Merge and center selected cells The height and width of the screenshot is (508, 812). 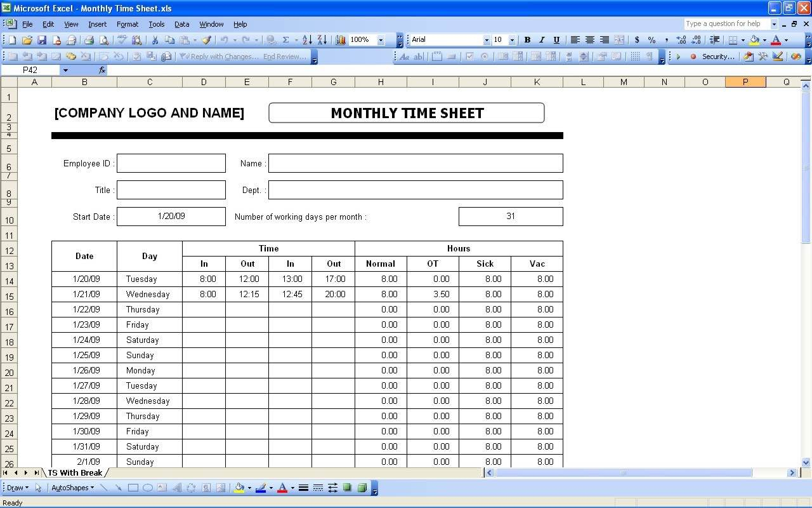coord(618,40)
